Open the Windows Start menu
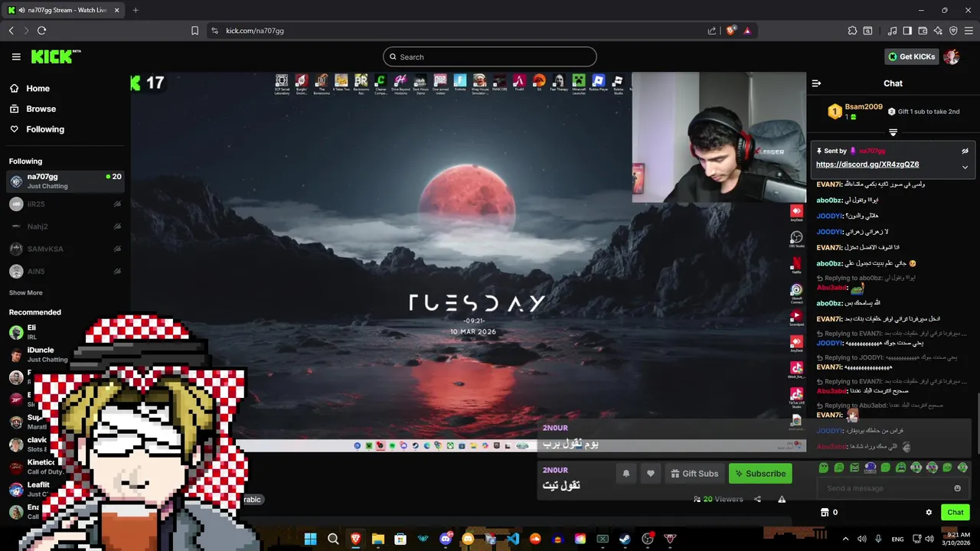 coord(310,539)
